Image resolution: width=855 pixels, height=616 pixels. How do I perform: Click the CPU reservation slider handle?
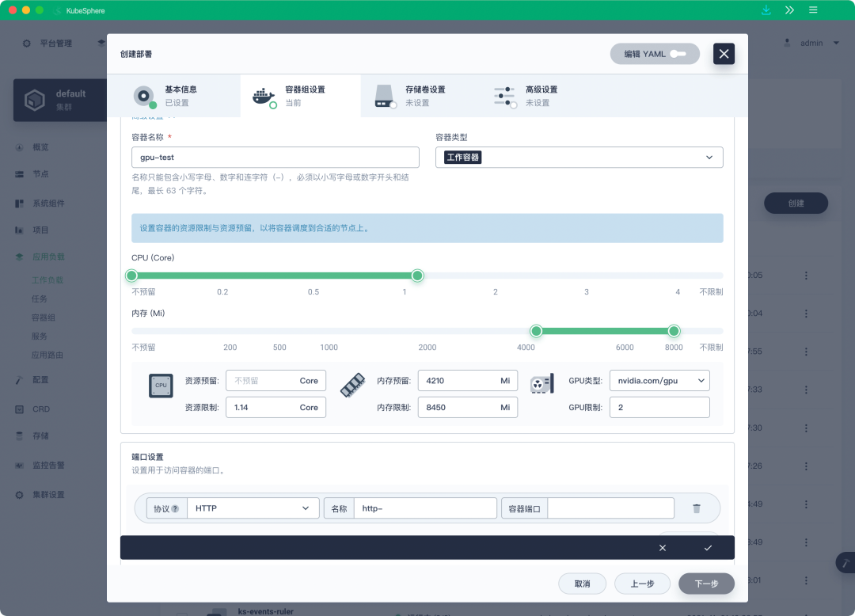tap(131, 276)
